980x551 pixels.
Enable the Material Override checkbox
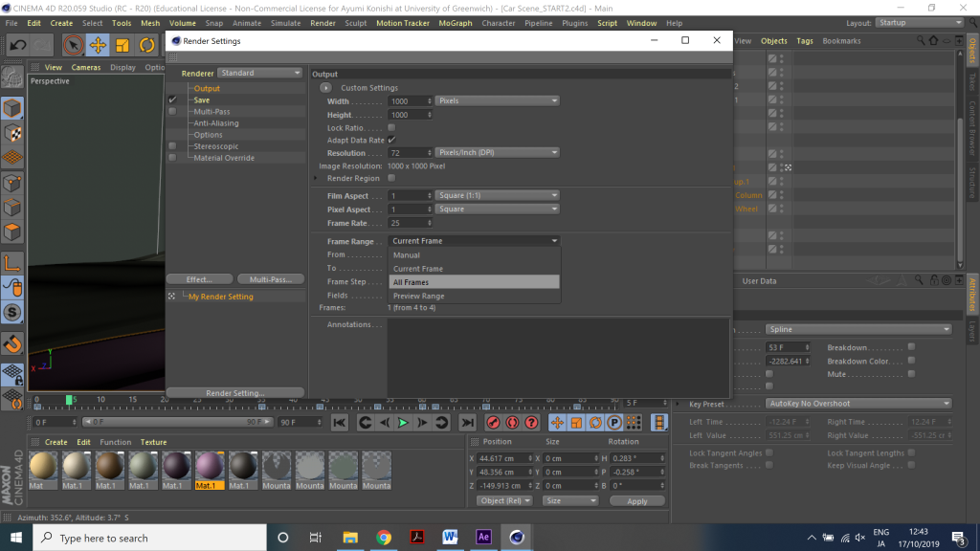click(x=172, y=158)
